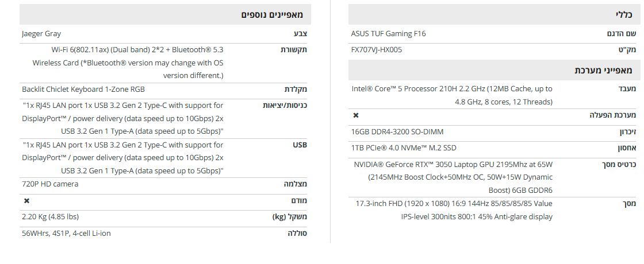Click the FX707VJ-HX005 part number

pos(377,50)
